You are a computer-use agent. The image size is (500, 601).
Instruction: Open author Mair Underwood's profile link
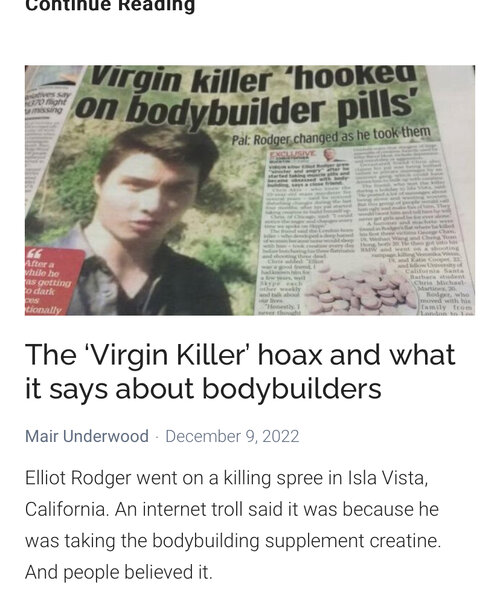(87, 436)
